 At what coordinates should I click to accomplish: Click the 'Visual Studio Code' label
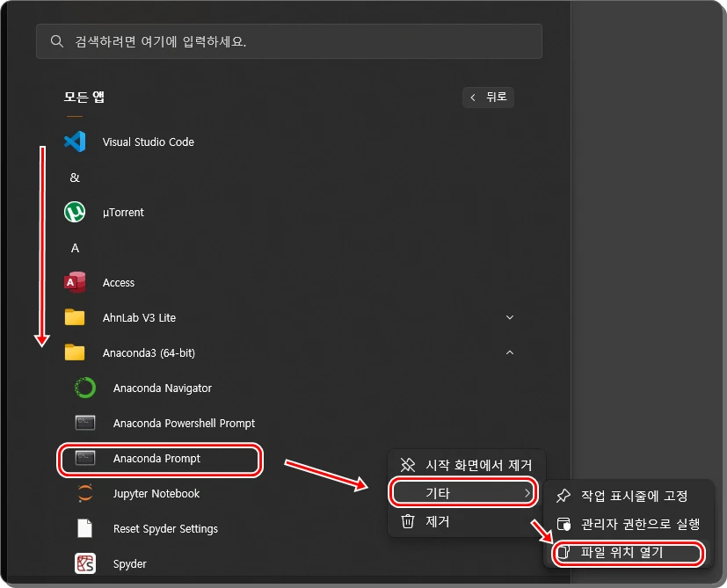point(149,142)
